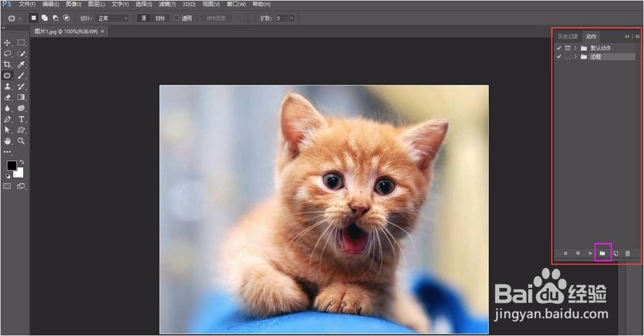Select the Quick Selection tool
Screen dimensions: 644x336
[21, 54]
